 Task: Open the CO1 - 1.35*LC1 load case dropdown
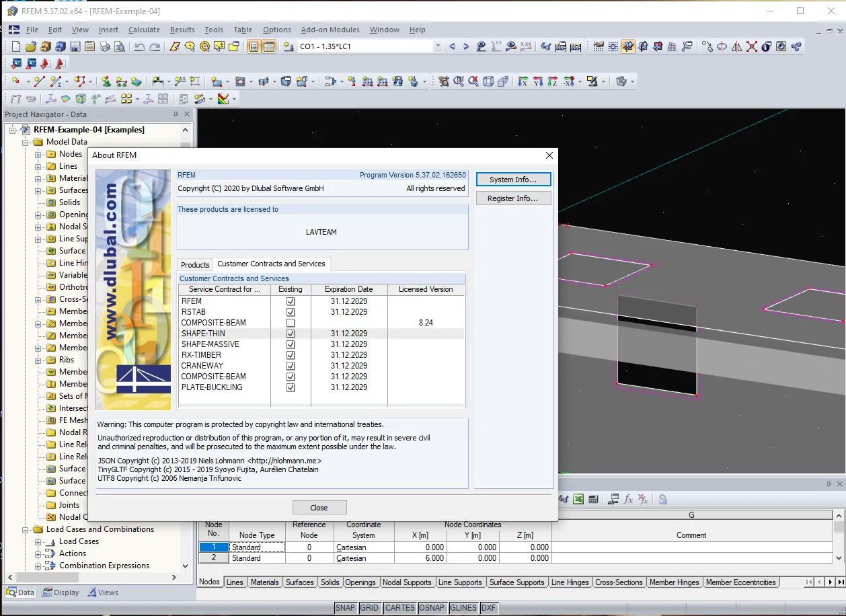coord(438,46)
